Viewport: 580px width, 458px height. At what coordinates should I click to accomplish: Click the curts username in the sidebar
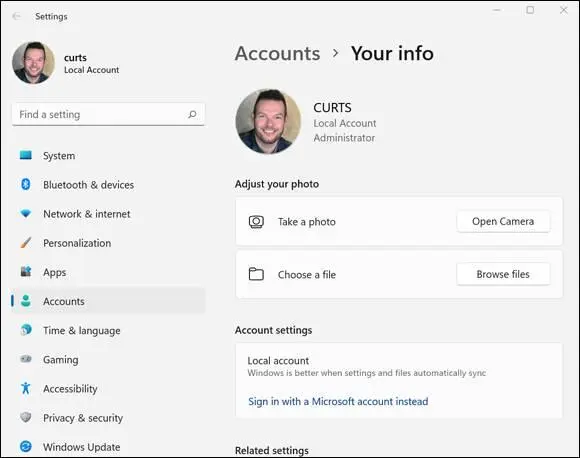click(x=75, y=57)
